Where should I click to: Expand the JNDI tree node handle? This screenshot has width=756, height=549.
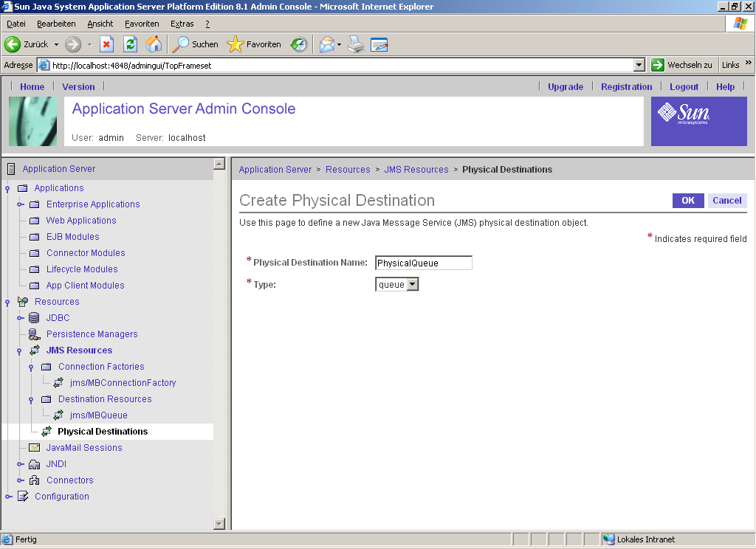(20, 464)
